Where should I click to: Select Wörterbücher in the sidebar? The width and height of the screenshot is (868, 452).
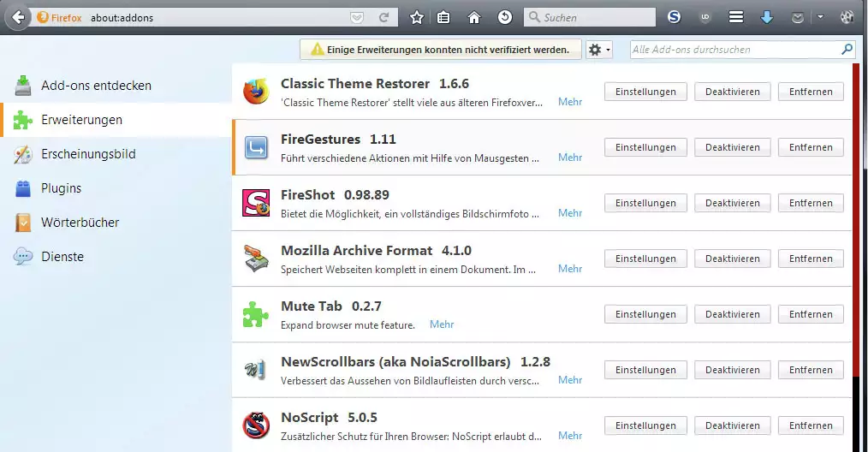click(x=80, y=223)
